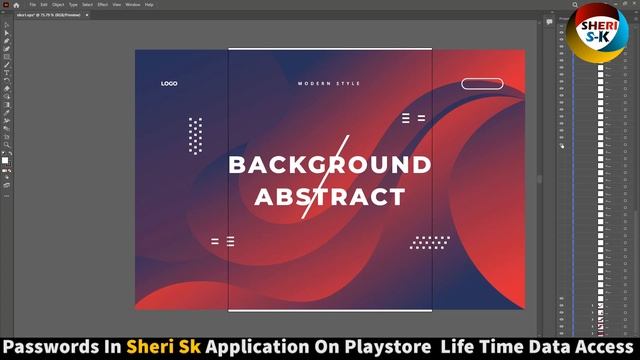640x360 pixels.
Task: Select the Gradient tool
Action: pyautogui.click(x=6, y=105)
